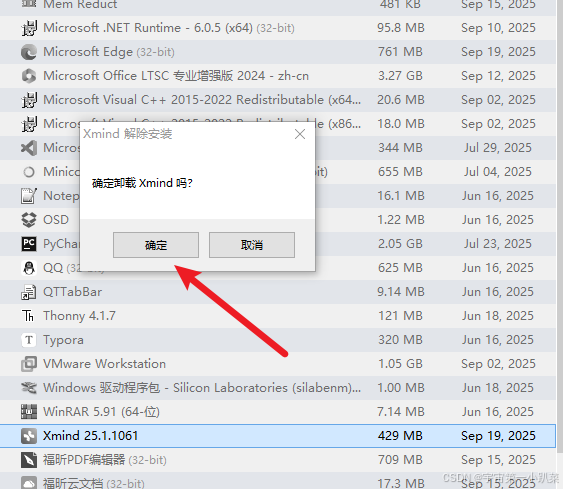Click the WinRAR icon
This screenshot has height=489, width=563.
[29, 412]
